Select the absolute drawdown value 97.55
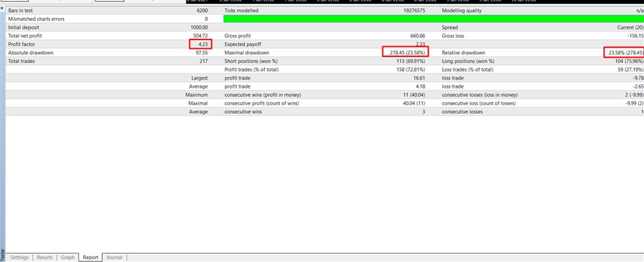644x262 pixels. pyautogui.click(x=202, y=53)
